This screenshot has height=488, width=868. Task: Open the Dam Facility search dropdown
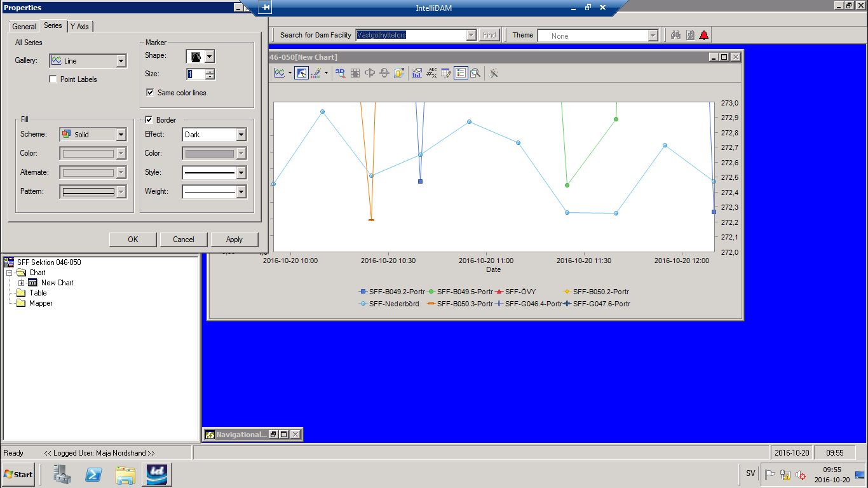click(x=471, y=36)
